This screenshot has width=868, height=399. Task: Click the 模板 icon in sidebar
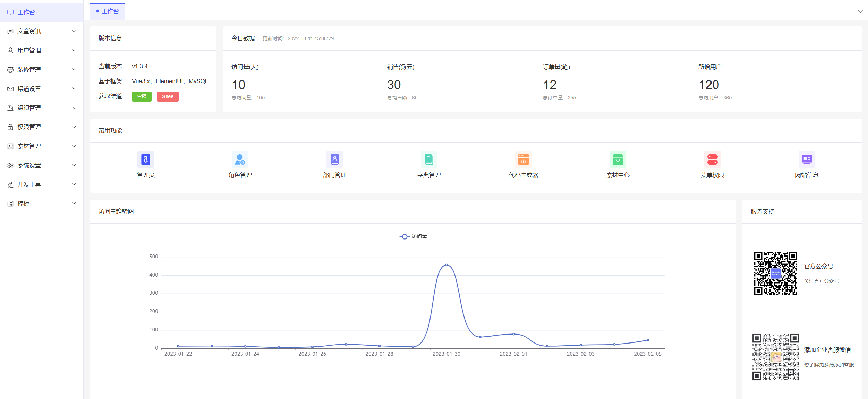pyautogui.click(x=10, y=203)
